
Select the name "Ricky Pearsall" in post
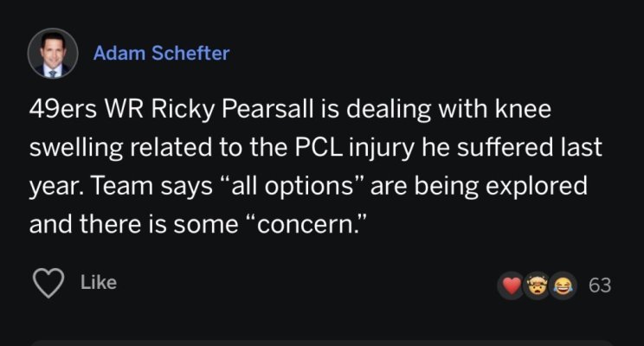[x=233, y=110]
